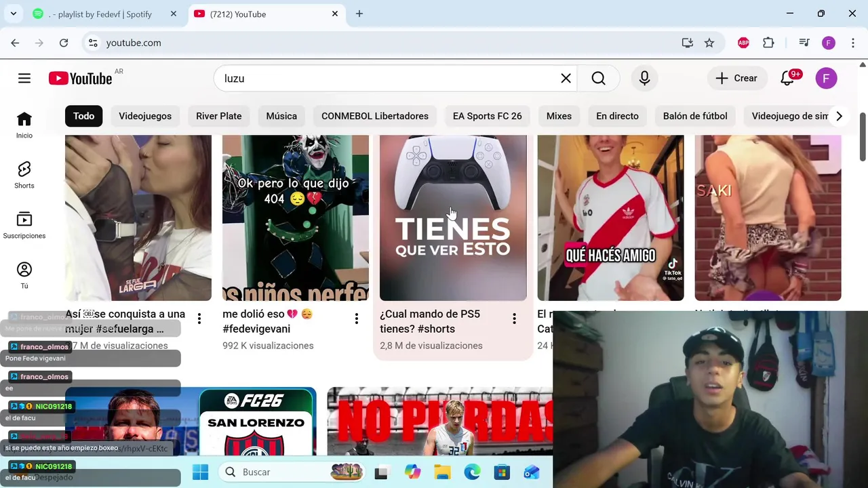The width and height of the screenshot is (868, 488).
Task: Filter by EA Sports FC 26 chip
Action: [x=488, y=116]
